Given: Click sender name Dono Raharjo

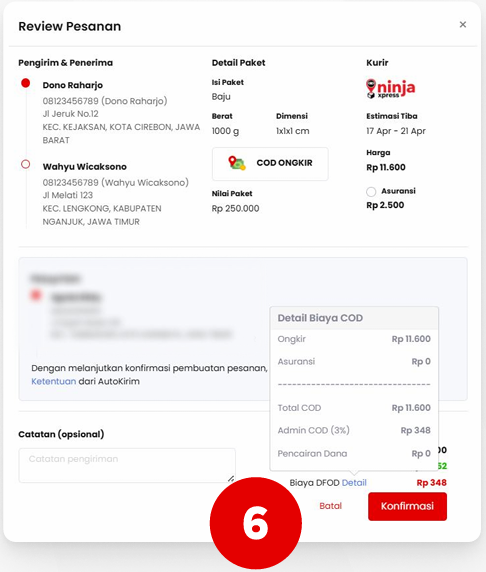Looking at the screenshot, I should coord(73,85).
